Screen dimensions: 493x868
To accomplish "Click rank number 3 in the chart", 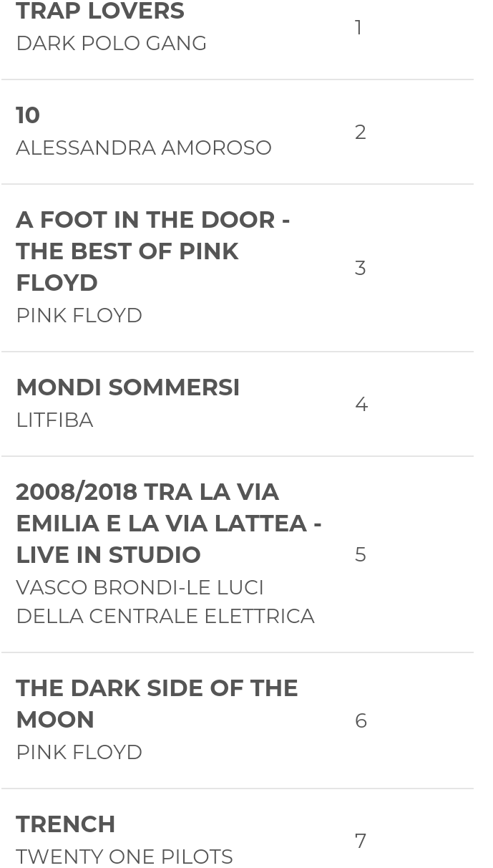I will [x=361, y=268].
